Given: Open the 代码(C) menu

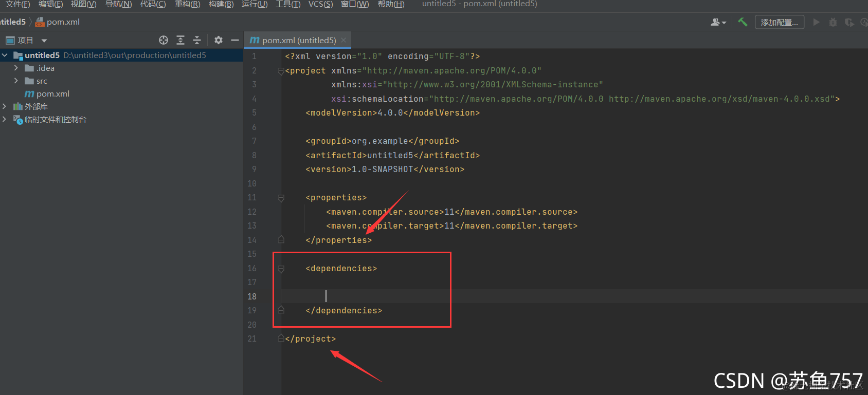Looking at the screenshot, I should [x=153, y=4].
